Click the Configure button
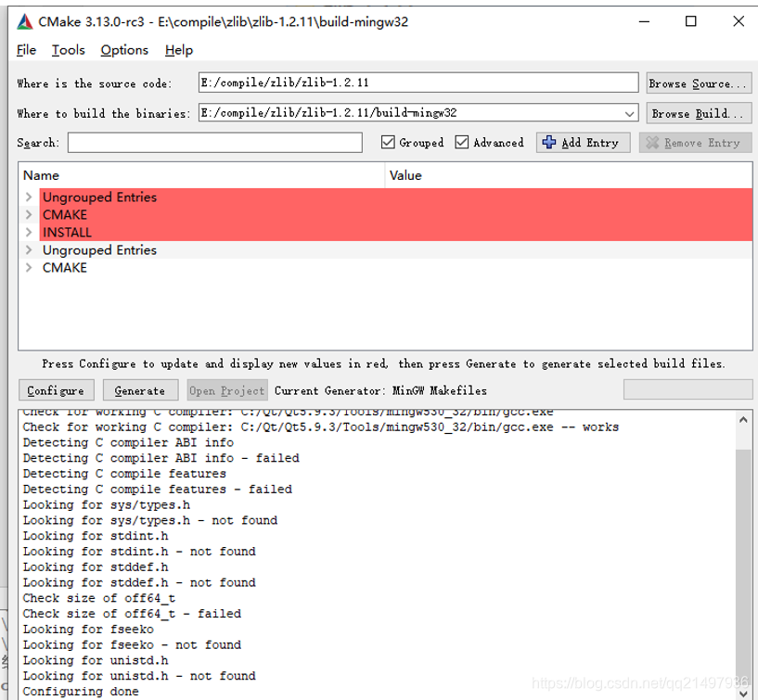 click(56, 390)
